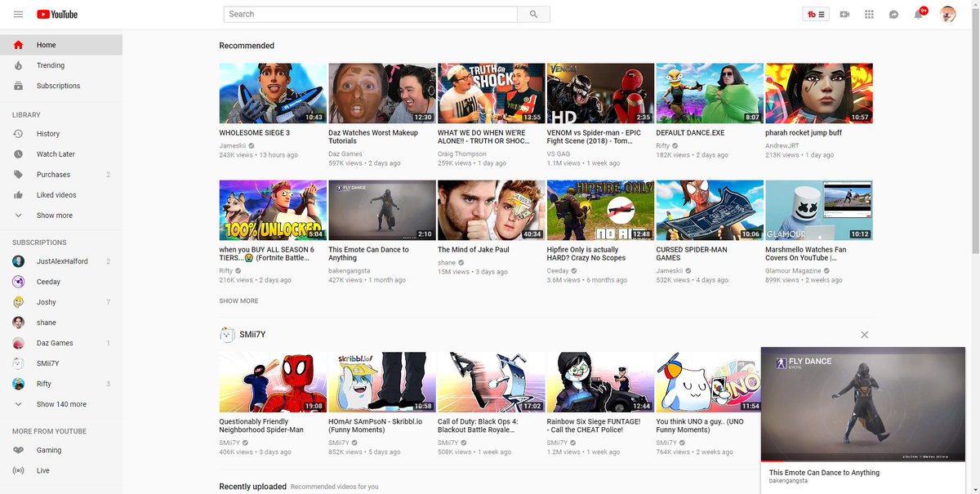The image size is (980, 494).
Task: Open the account avatar menu
Action: (948, 14)
